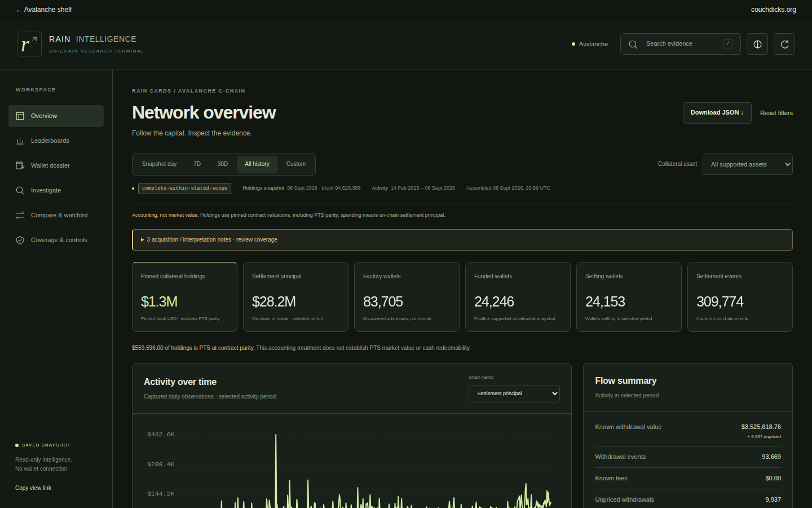Screen dimensions: 812x508
Task: Click the Unpriced withdrawals value 9,937
Action: click(773, 500)
